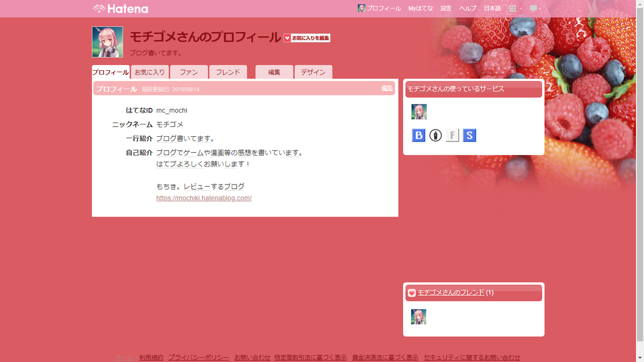644x362 pixels.
Task: Switch to the ファン tab
Action: (189, 71)
